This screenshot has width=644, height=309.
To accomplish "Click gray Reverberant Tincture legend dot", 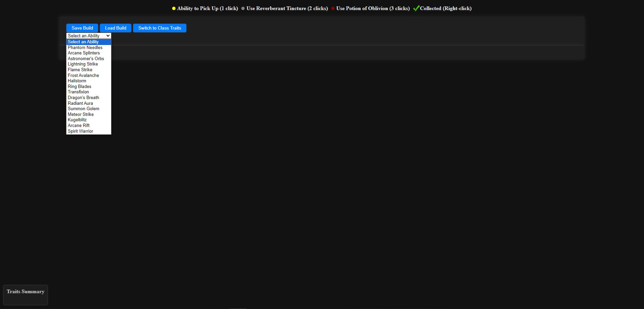I will (243, 9).
